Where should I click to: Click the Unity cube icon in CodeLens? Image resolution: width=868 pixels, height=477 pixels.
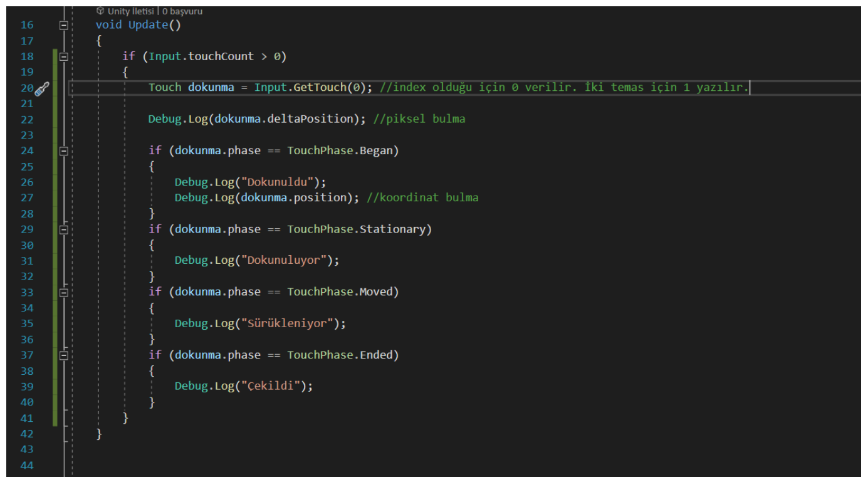[100, 11]
